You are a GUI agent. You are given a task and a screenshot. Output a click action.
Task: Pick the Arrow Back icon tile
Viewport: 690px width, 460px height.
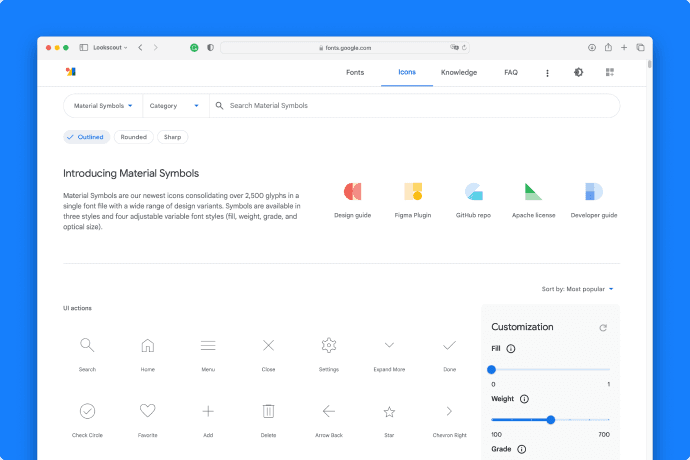point(329,411)
